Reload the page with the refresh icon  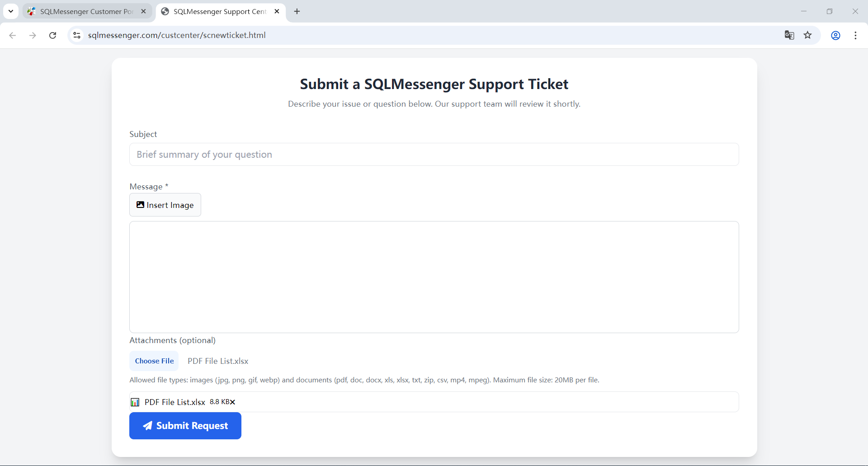click(x=53, y=35)
